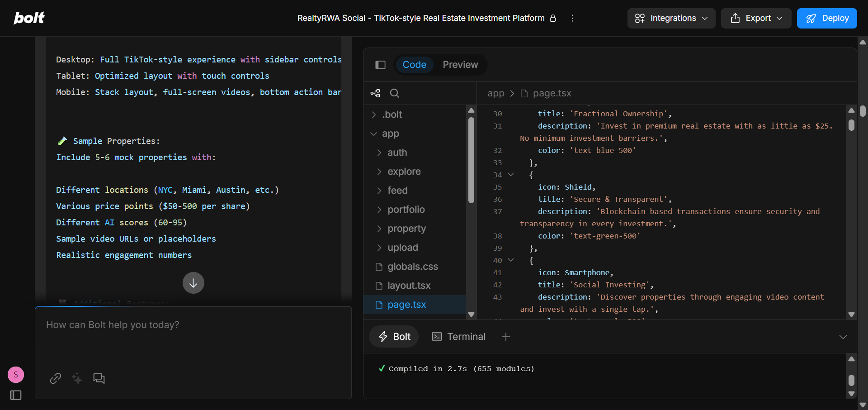Click the project title text
868x410 pixels.
pyautogui.click(x=421, y=18)
